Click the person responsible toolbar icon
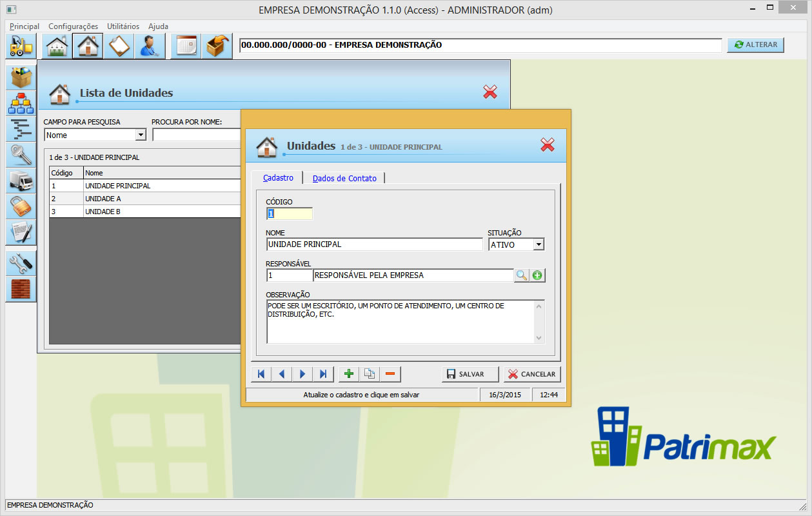 click(x=150, y=46)
